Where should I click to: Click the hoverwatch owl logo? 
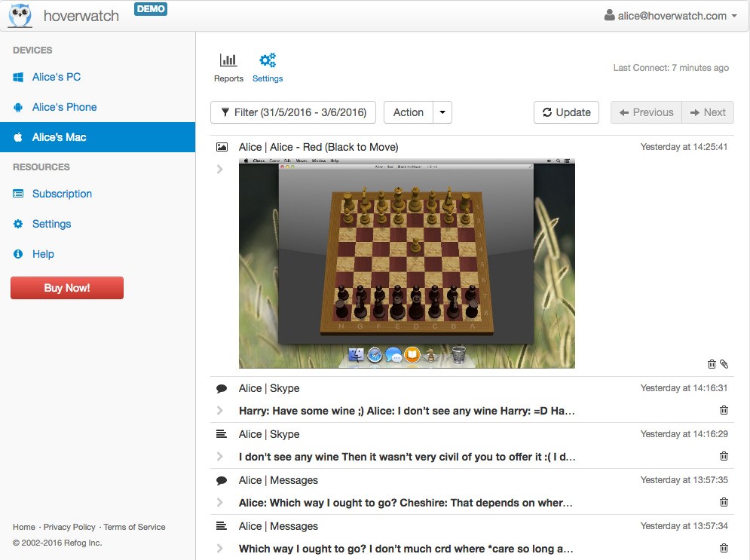pyautogui.click(x=20, y=15)
